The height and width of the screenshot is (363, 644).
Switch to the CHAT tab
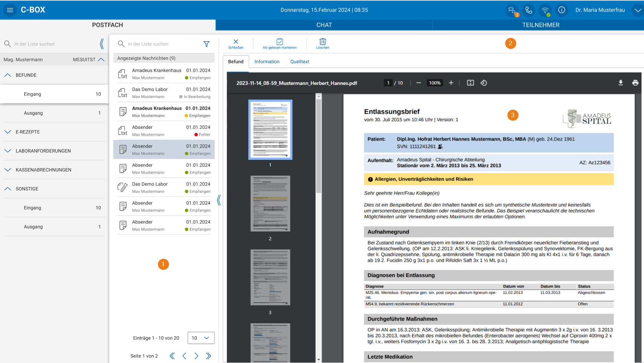click(x=324, y=25)
